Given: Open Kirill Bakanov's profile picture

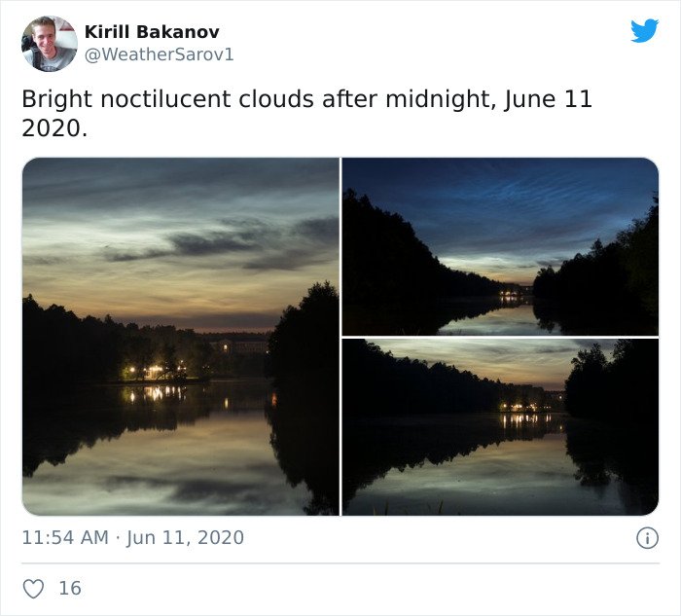Looking at the screenshot, I should click(50, 44).
